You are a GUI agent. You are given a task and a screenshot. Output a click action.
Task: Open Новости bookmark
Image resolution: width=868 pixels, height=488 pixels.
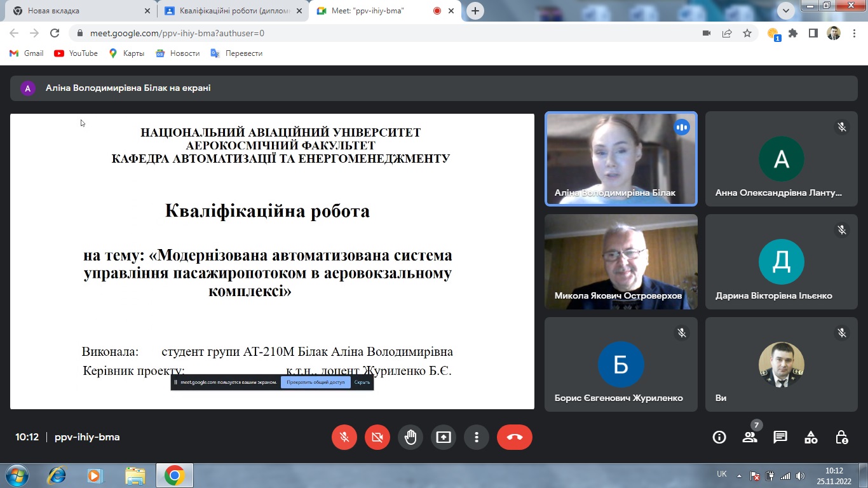click(x=178, y=53)
